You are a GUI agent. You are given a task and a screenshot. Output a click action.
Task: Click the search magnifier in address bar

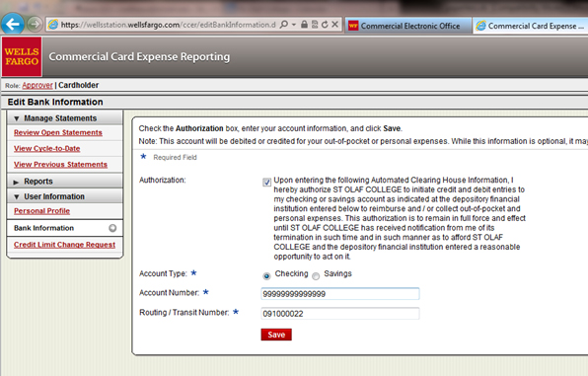(x=284, y=25)
